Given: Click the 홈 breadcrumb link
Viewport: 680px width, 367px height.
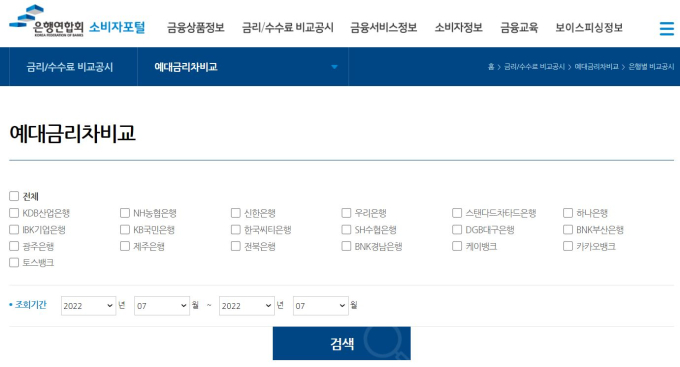Looking at the screenshot, I should coord(491,67).
